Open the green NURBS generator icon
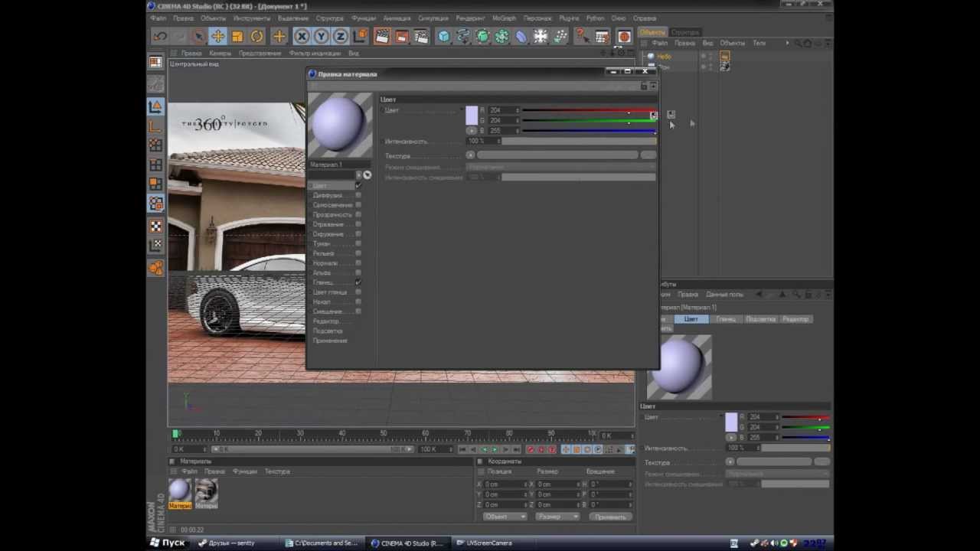This screenshot has height=551, width=980. [x=482, y=36]
